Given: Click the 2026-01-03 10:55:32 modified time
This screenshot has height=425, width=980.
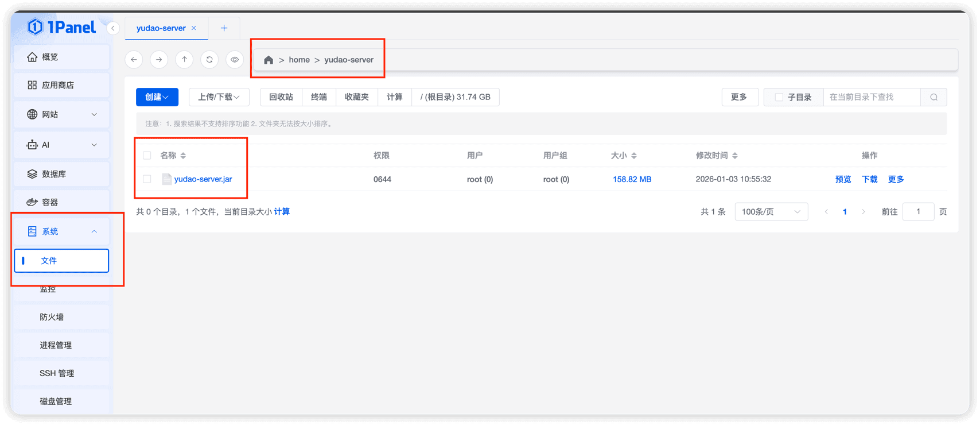Looking at the screenshot, I should point(733,179).
